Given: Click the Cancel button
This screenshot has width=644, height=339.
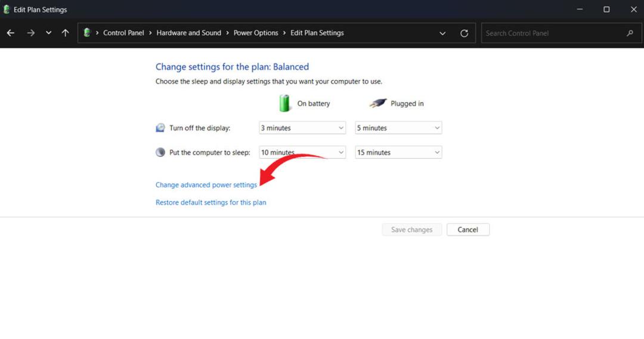Looking at the screenshot, I should [x=468, y=230].
